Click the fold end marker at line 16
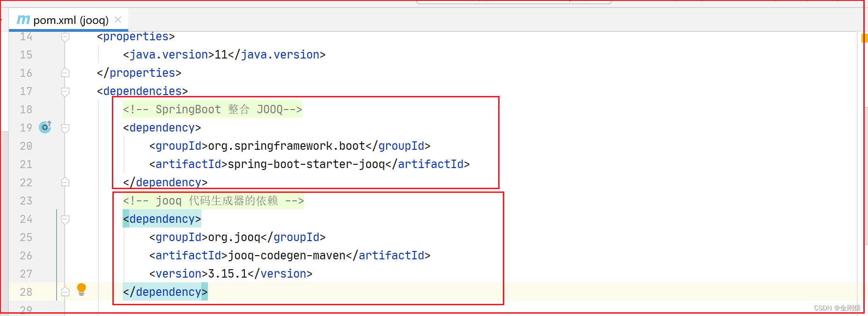 coord(65,73)
